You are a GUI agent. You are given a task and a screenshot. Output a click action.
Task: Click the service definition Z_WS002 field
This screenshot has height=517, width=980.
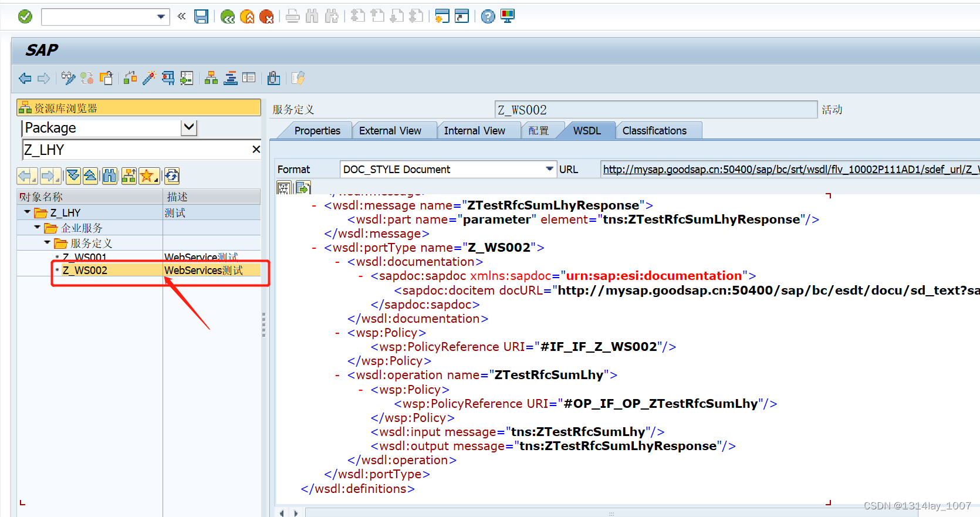655,110
